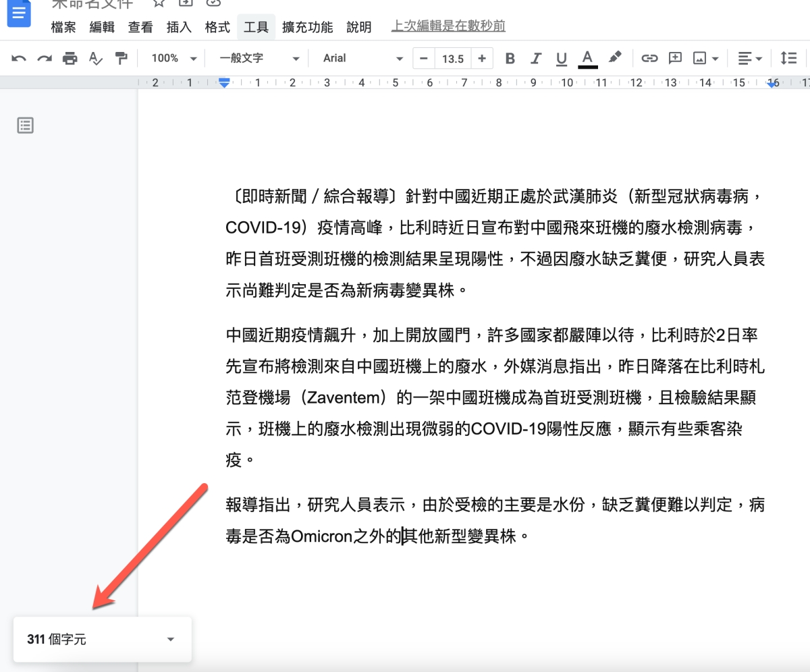Click the redo arrow icon

[45, 59]
